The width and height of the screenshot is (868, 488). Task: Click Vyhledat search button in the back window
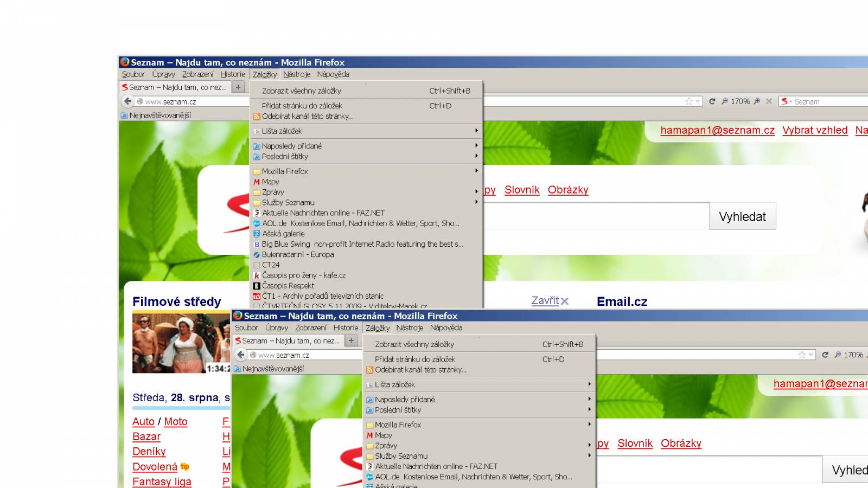(743, 216)
